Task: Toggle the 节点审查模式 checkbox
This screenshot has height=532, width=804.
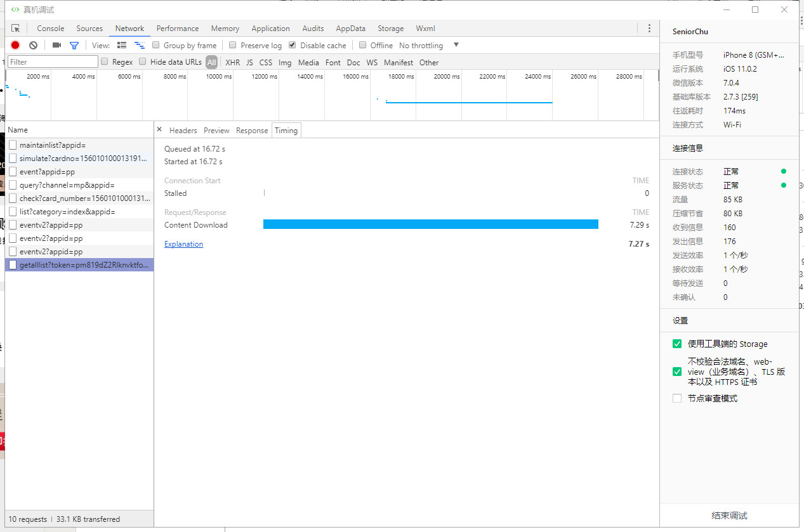Action: click(x=677, y=398)
